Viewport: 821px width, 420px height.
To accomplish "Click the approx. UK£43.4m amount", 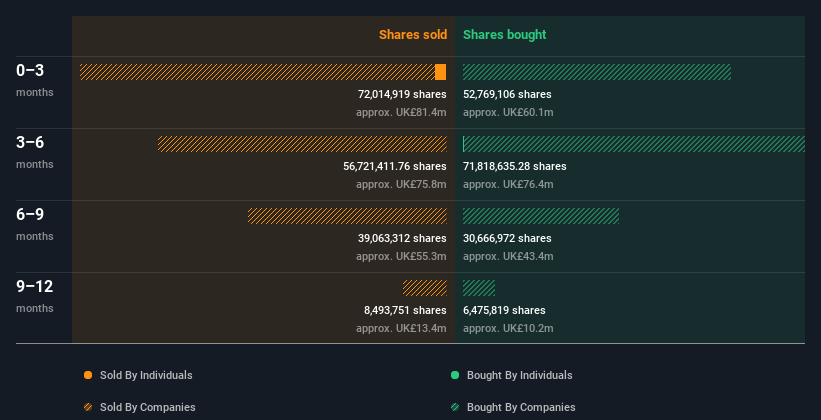I will (508, 257).
